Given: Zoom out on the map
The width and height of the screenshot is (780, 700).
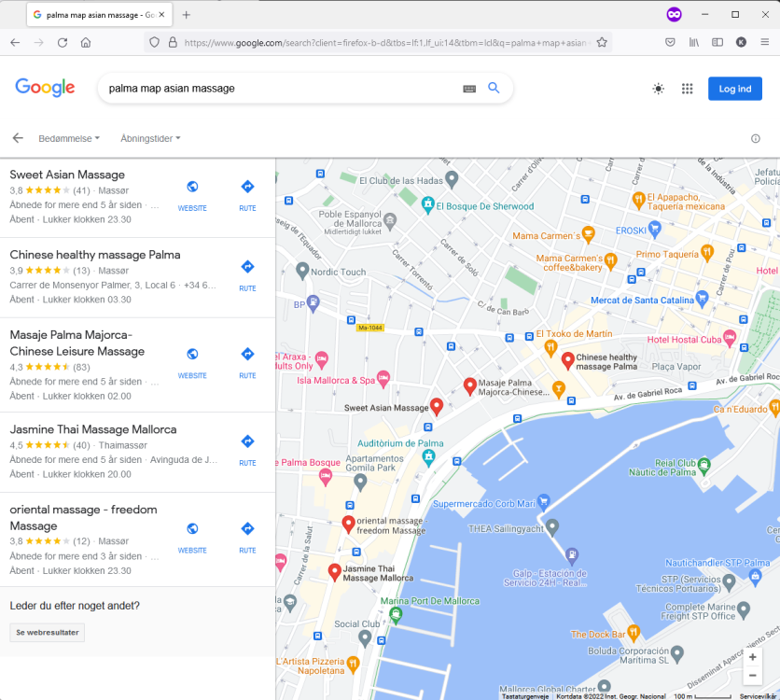Looking at the screenshot, I should [752, 675].
